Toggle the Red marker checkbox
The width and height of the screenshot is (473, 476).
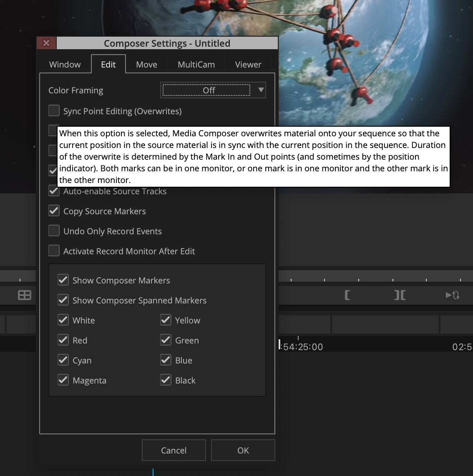pyautogui.click(x=63, y=340)
